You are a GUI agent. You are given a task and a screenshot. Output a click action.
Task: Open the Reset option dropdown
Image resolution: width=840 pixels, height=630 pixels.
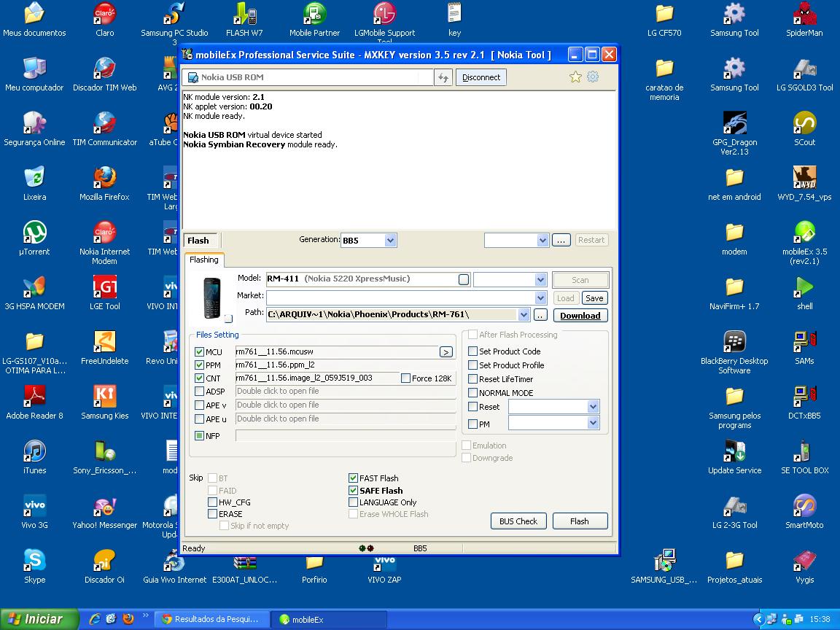click(593, 407)
